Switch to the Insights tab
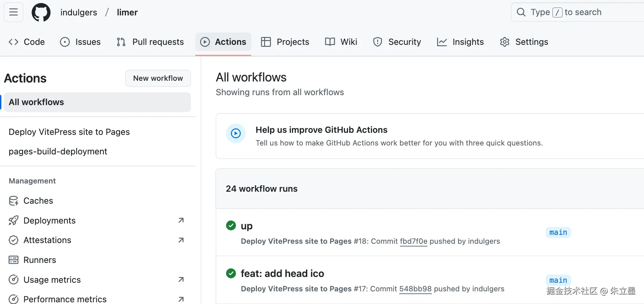This screenshot has width=644, height=304. click(460, 42)
